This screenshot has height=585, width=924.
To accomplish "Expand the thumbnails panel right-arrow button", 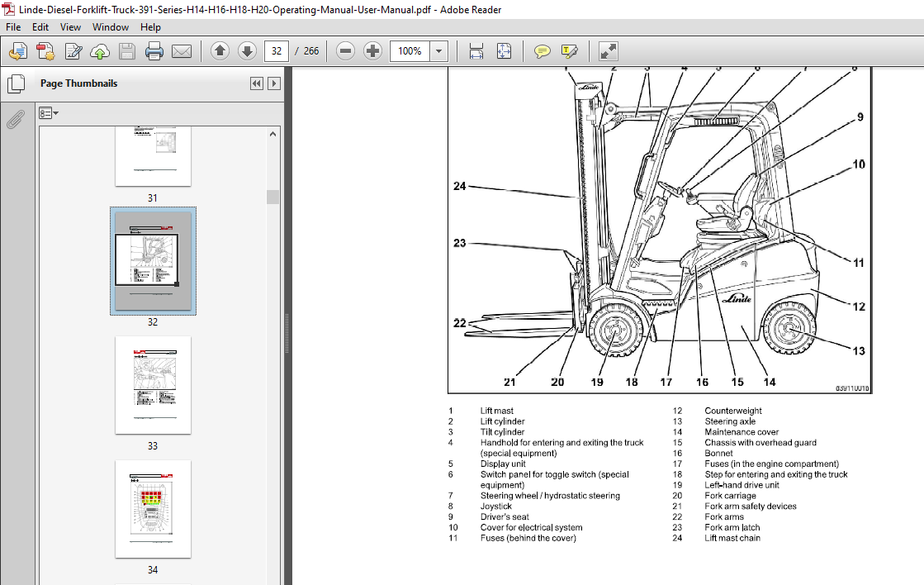I will tap(274, 83).
